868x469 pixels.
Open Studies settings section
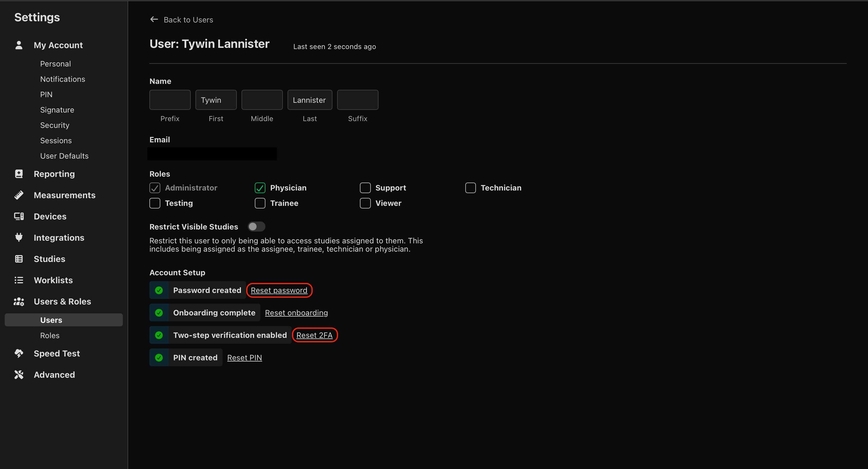point(50,259)
